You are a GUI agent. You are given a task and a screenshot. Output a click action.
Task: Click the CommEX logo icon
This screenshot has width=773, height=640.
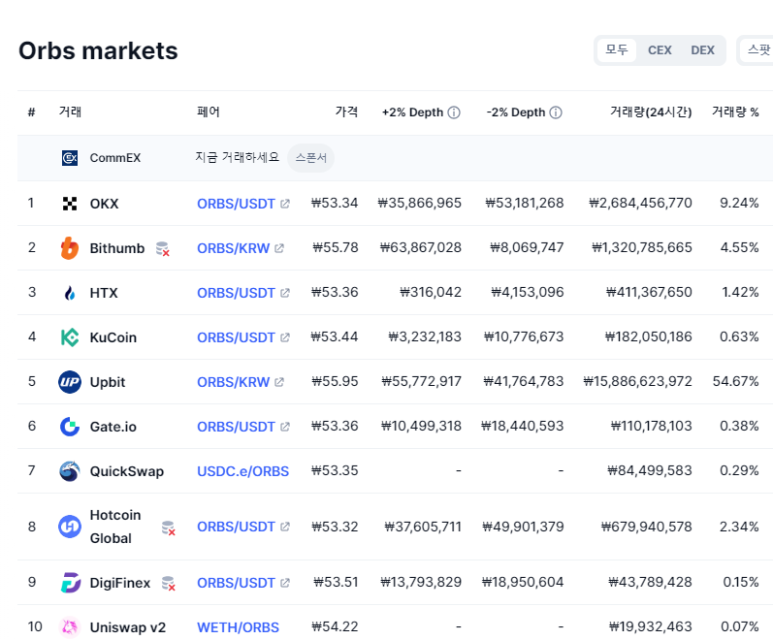click(x=70, y=158)
